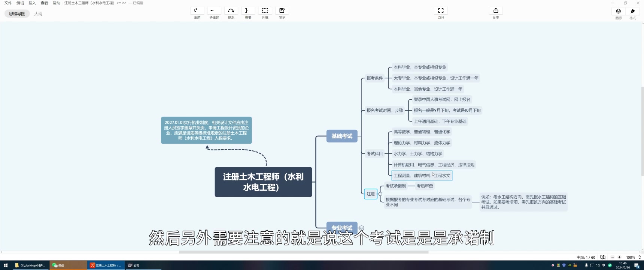The image size is (644, 270).
Task: Expand the 专业考试 branch count badge
Action: [361, 228]
